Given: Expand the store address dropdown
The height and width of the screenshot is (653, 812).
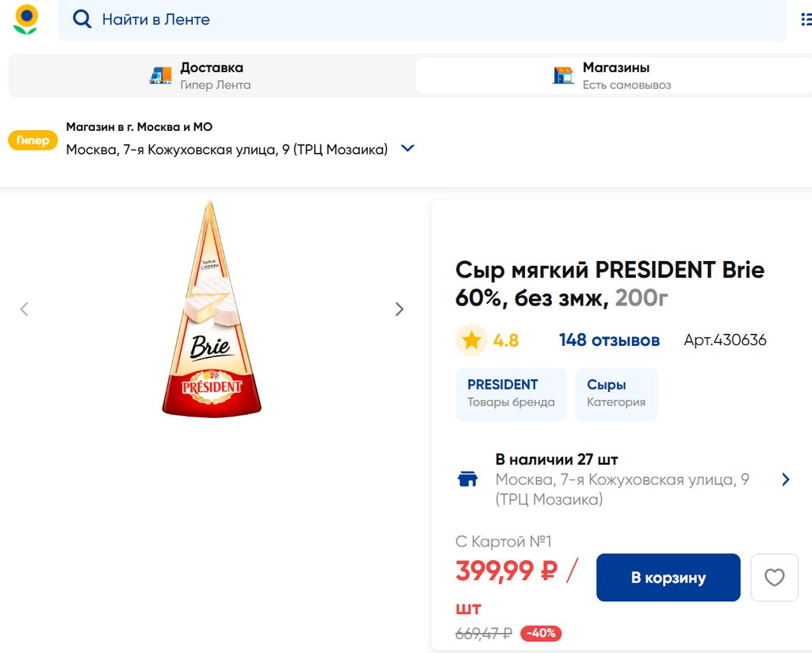Looking at the screenshot, I should (x=408, y=148).
